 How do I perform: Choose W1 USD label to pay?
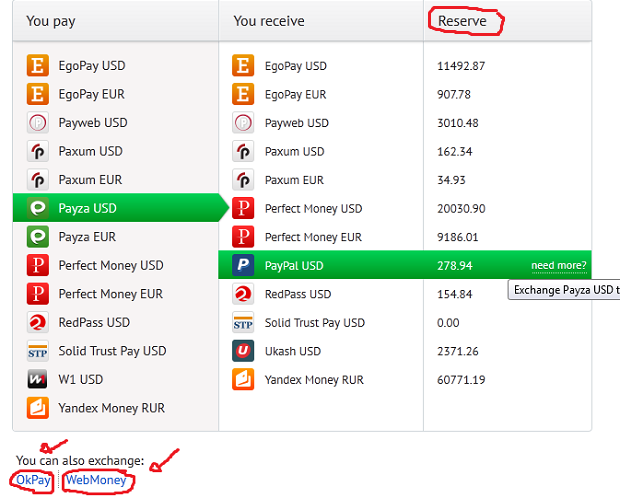click(81, 379)
